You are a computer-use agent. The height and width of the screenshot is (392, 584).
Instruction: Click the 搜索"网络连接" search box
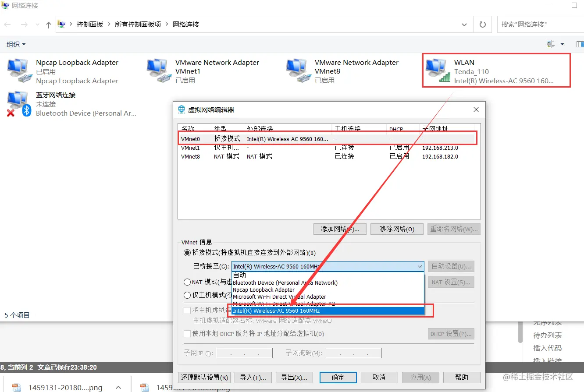(x=541, y=25)
